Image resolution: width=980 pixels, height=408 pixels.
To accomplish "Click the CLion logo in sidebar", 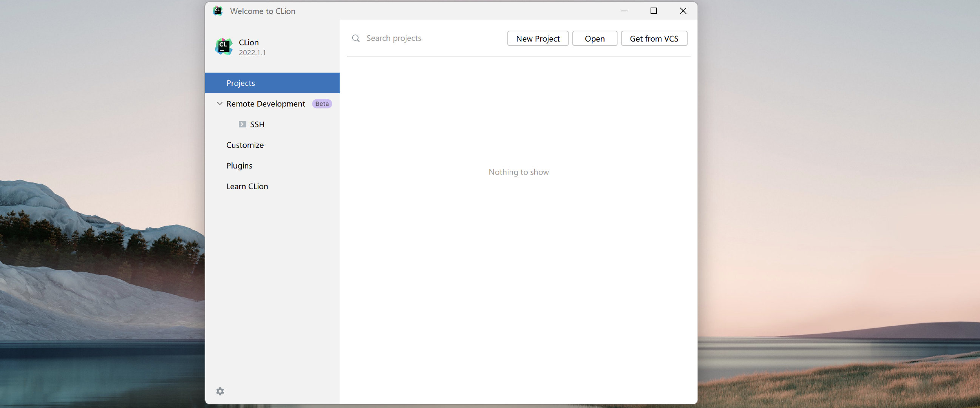I will tap(224, 46).
